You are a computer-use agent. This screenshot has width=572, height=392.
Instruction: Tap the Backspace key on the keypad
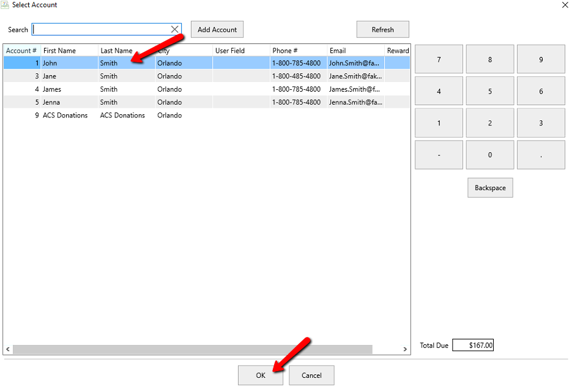coord(490,188)
